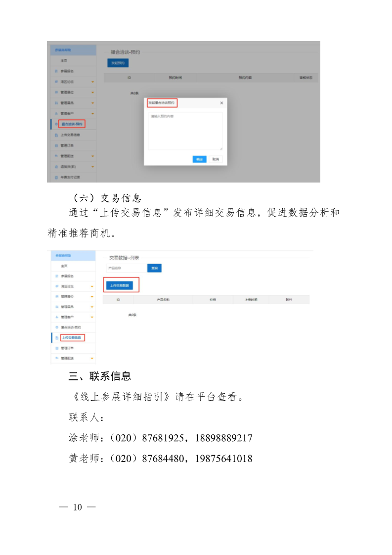The image size is (392, 555).
Task: Click phone number 19875641018
Action: [x=223, y=459]
